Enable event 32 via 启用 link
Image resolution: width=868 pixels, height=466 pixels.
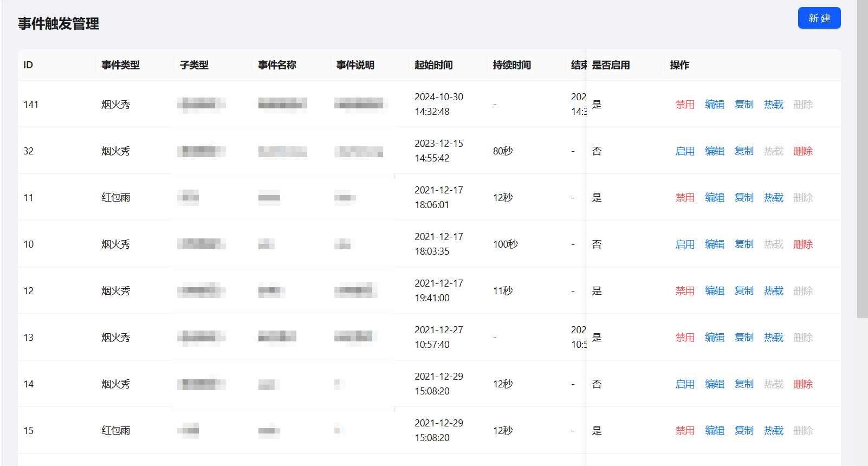point(684,151)
